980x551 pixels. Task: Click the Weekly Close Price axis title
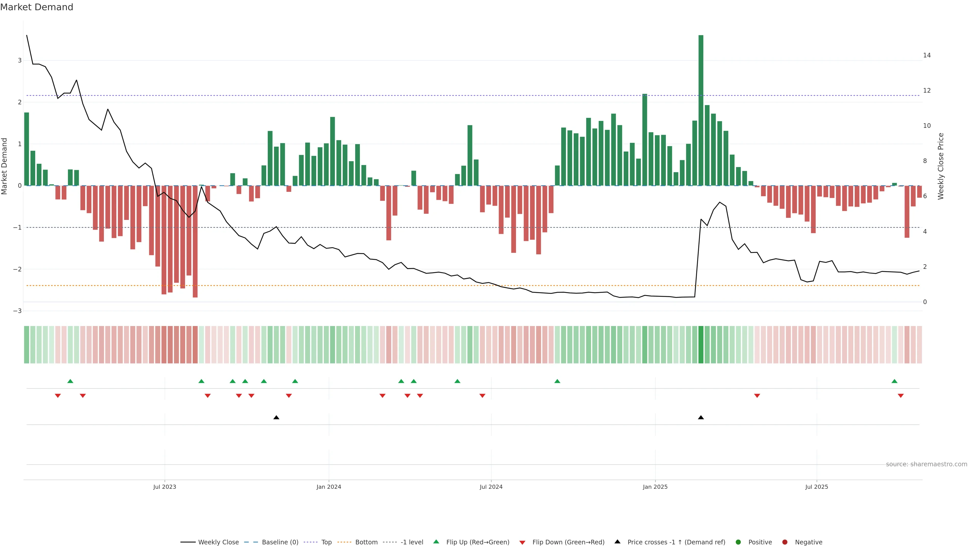tap(941, 166)
